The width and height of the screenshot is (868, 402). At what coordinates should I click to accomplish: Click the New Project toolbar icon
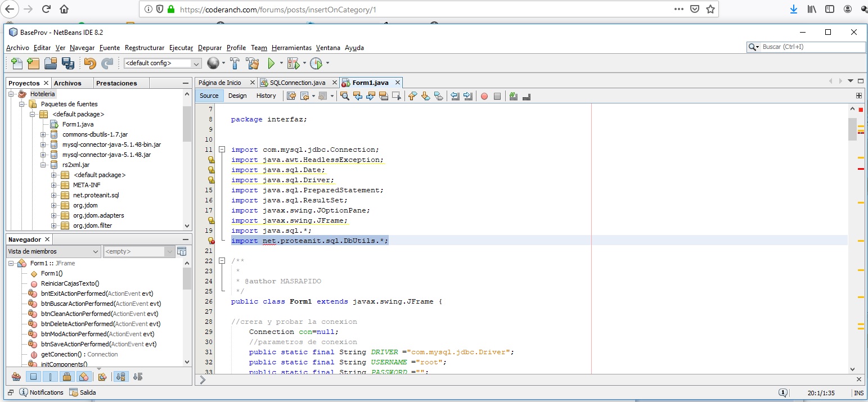[33, 63]
